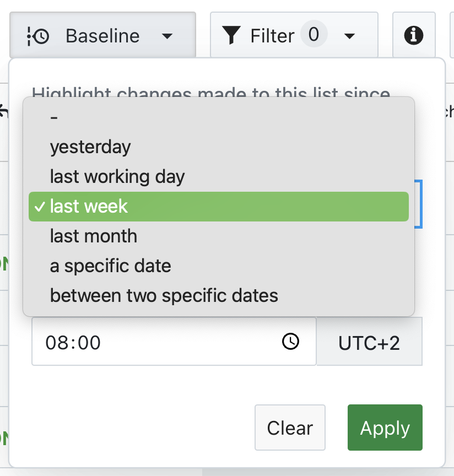Click the UTC+2 timezone control

coord(369,342)
